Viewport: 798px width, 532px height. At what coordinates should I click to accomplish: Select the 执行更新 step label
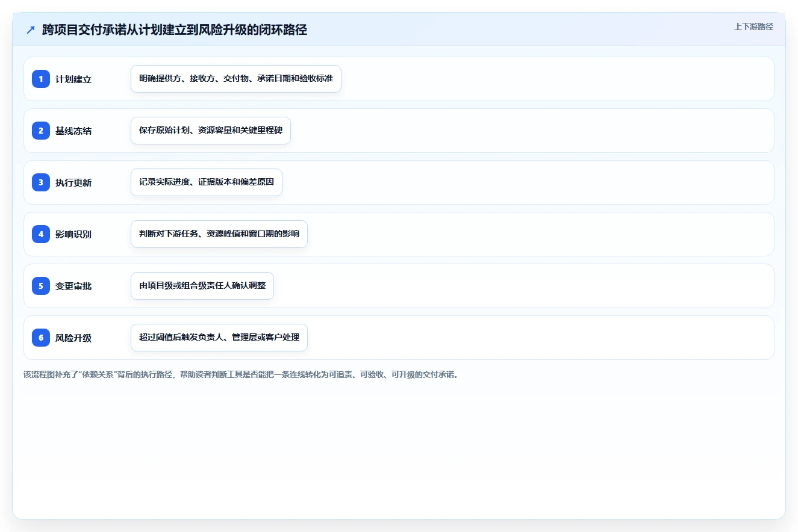click(x=73, y=183)
